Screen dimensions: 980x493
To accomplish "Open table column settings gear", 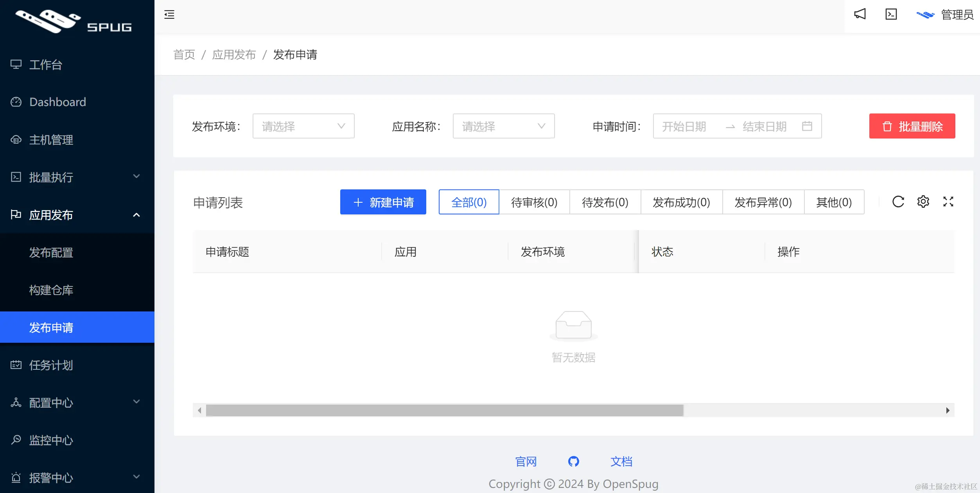I will pos(923,202).
